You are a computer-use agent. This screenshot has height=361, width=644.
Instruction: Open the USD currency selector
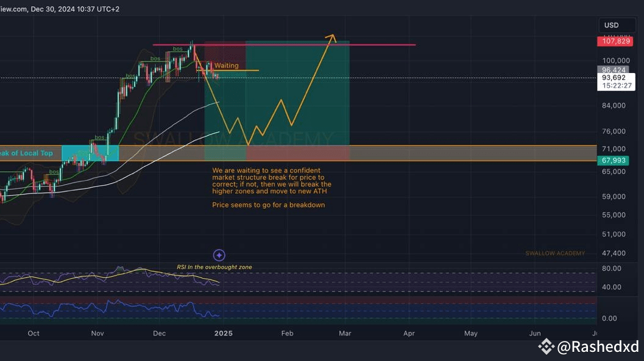(612, 25)
